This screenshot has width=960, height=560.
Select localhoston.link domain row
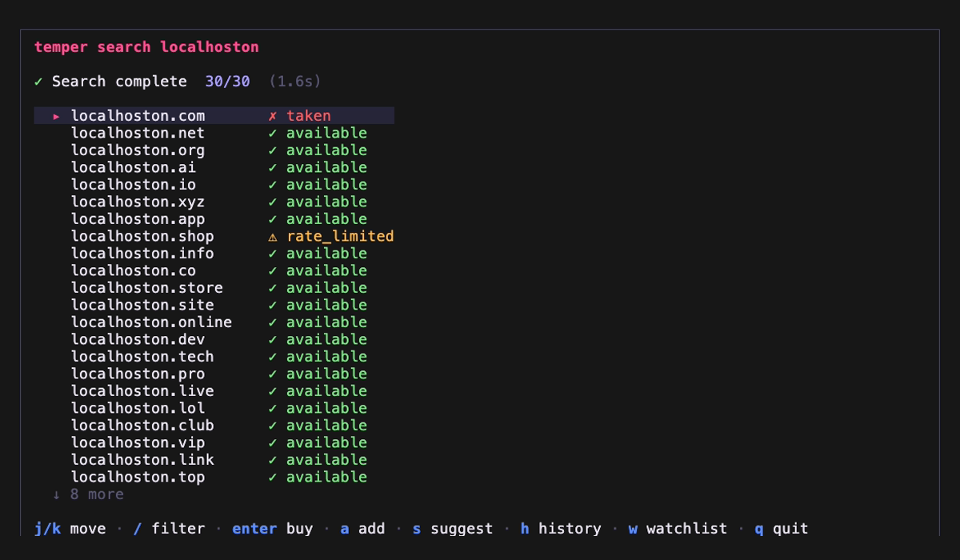pos(214,460)
